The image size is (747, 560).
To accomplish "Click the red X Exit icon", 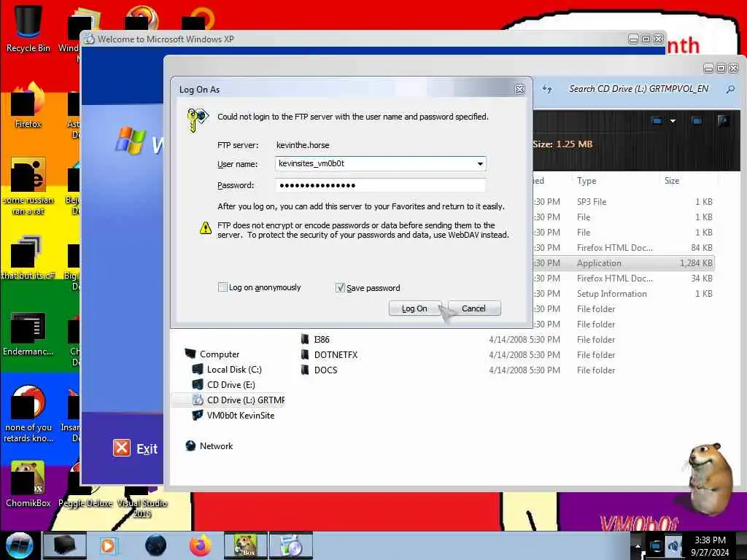I will click(122, 448).
